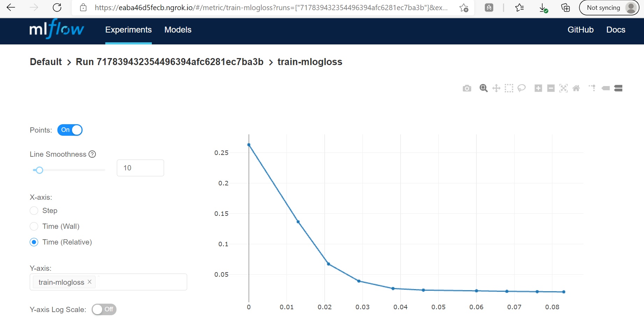
Task: Open the Y-axis metric dropdown
Action: 108,282
